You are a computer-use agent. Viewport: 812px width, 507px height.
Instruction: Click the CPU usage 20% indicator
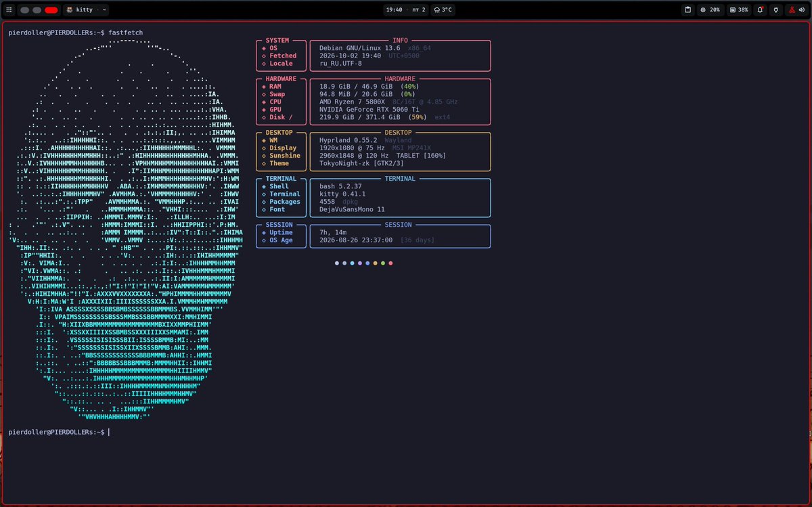(710, 9)
